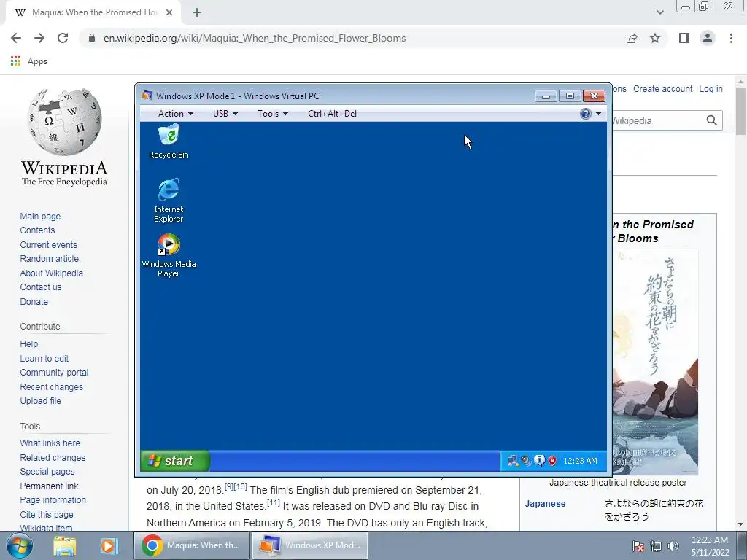The height and width of the screenshot is (560, 747).
Task: Open citation reference [11]
Action: coord(273,502)
